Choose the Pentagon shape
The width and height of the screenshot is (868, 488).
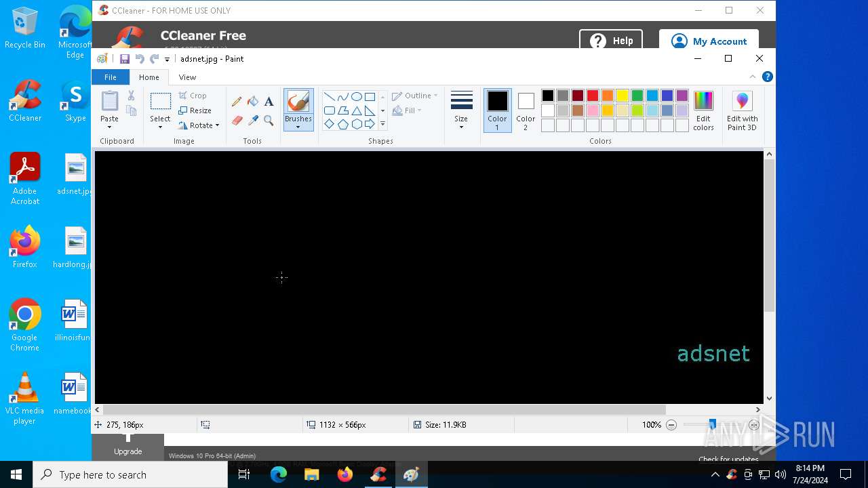coord(342,124)
